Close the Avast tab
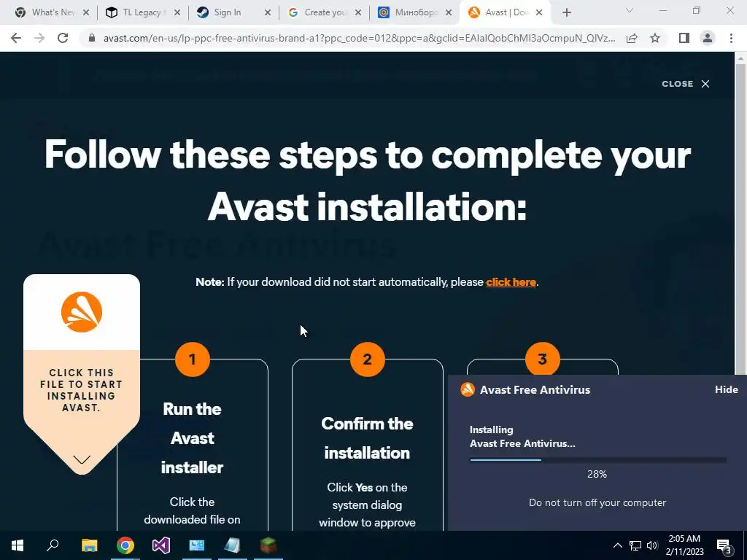 (x=539, y=13)
